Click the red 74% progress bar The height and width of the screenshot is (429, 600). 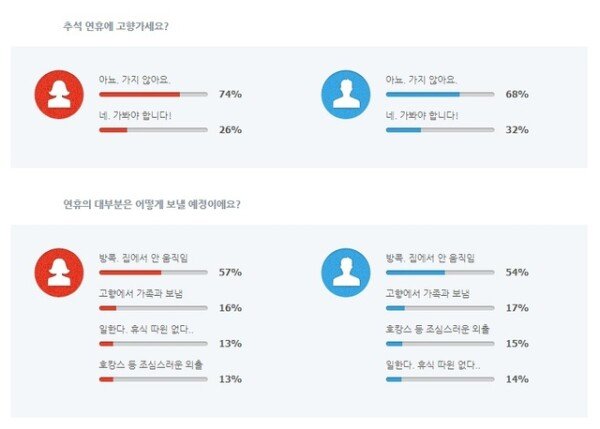pyautogui.click(x=153, y=94)
